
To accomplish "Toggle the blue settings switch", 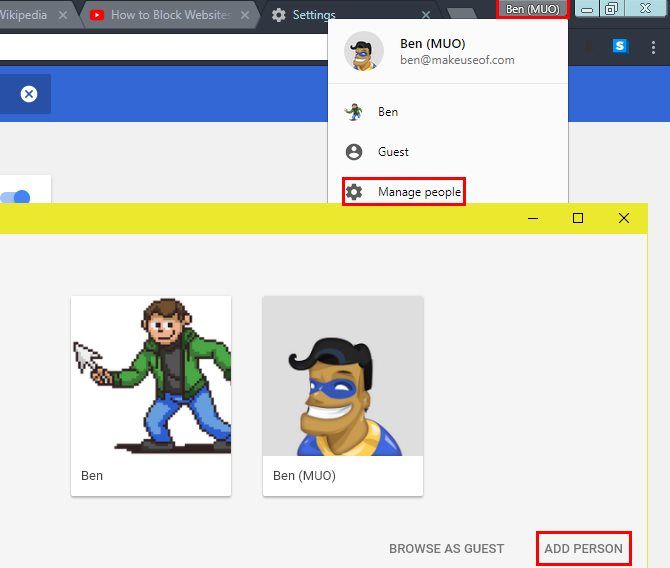I will coord(15,197).
